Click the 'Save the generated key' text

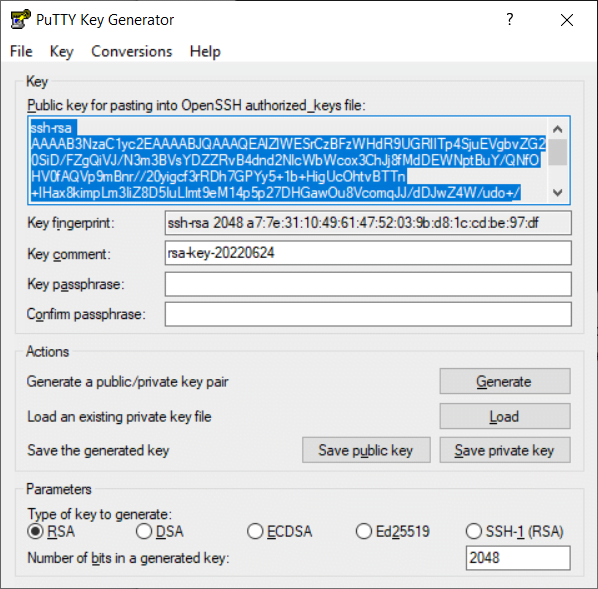(x=98, y=451)
